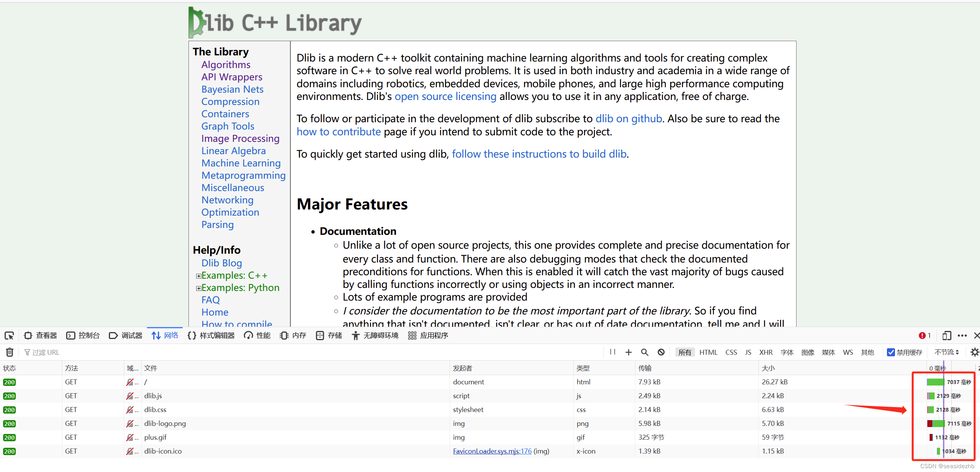
Task: Click insecure lock icon on dlib-icon.ico row
Action: click(x=130, y=451)
